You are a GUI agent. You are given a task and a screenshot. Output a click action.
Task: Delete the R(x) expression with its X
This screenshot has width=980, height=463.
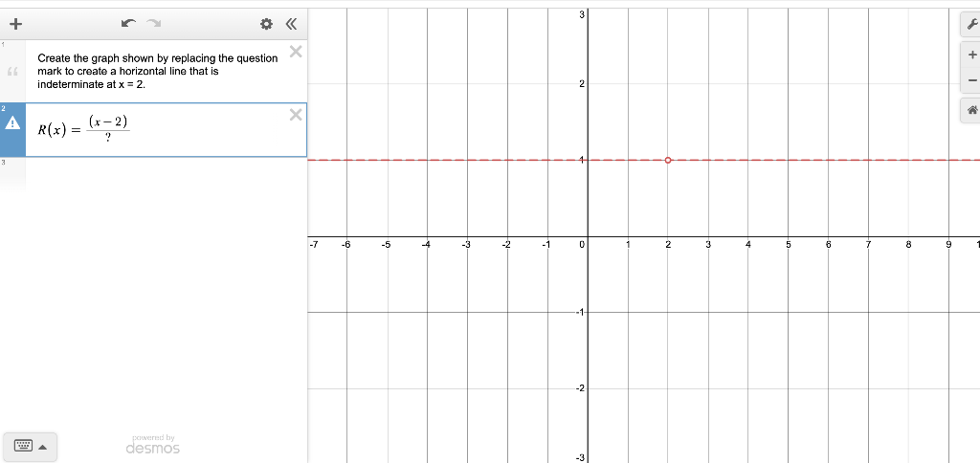coord(296,115)
